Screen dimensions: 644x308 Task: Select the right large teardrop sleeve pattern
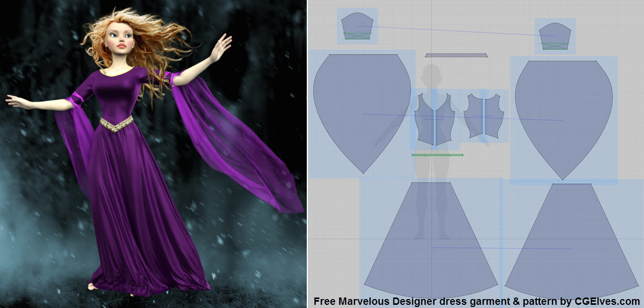point(564,120)
